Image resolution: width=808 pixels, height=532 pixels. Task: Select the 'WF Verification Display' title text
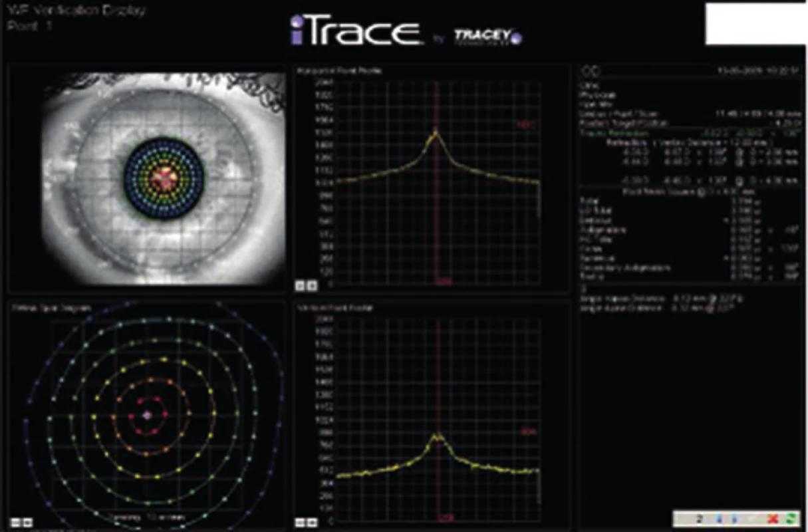75,11
